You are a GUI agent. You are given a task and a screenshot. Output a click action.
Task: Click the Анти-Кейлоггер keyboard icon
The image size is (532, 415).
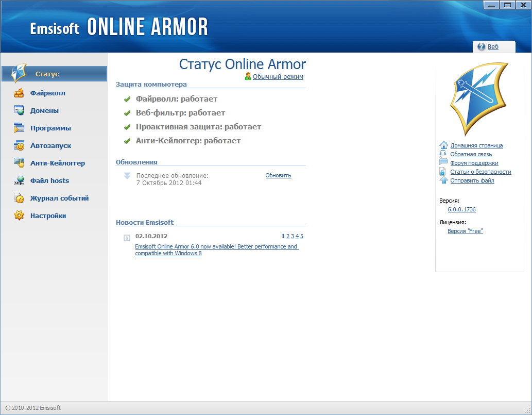coord(19,163)
